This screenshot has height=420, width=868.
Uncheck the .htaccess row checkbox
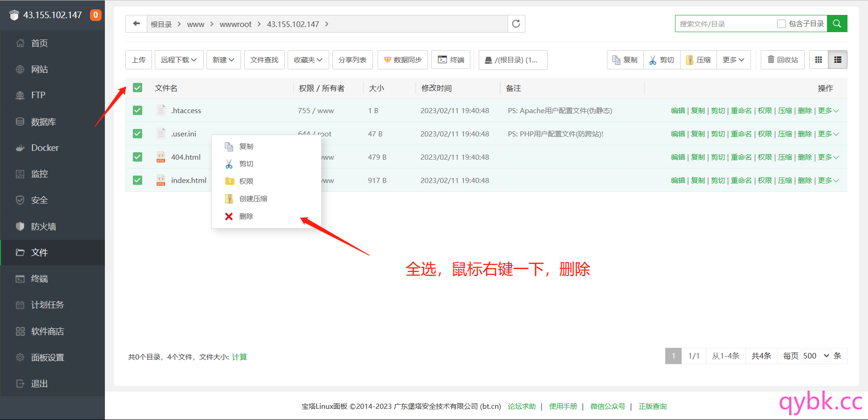pos(138,110)
